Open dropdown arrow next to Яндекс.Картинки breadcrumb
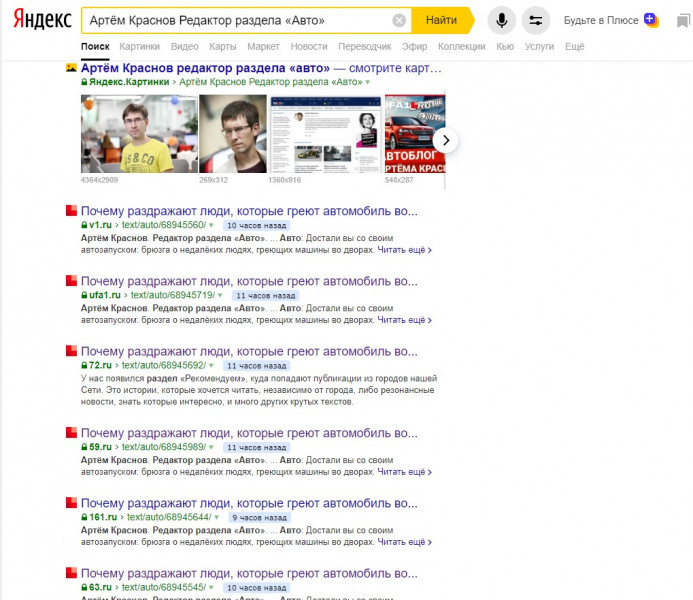Viewport: 693px width, 600px height. [x=367, y=82]
